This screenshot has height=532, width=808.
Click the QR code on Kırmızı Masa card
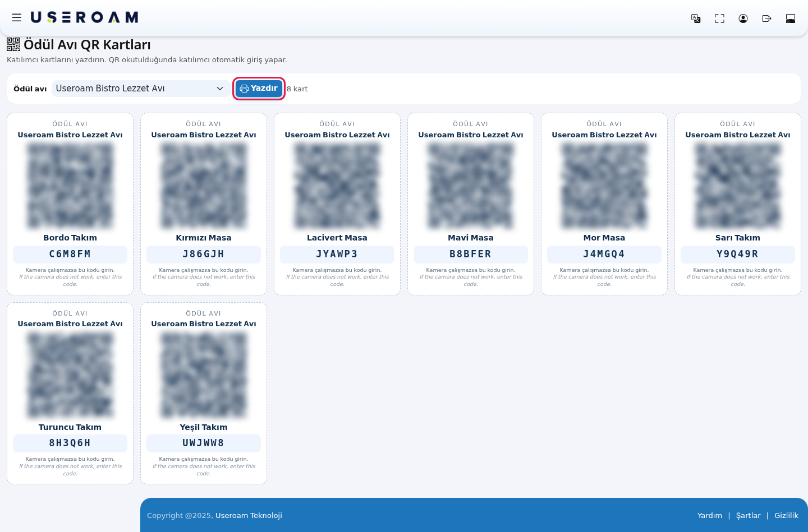[204, 186]
